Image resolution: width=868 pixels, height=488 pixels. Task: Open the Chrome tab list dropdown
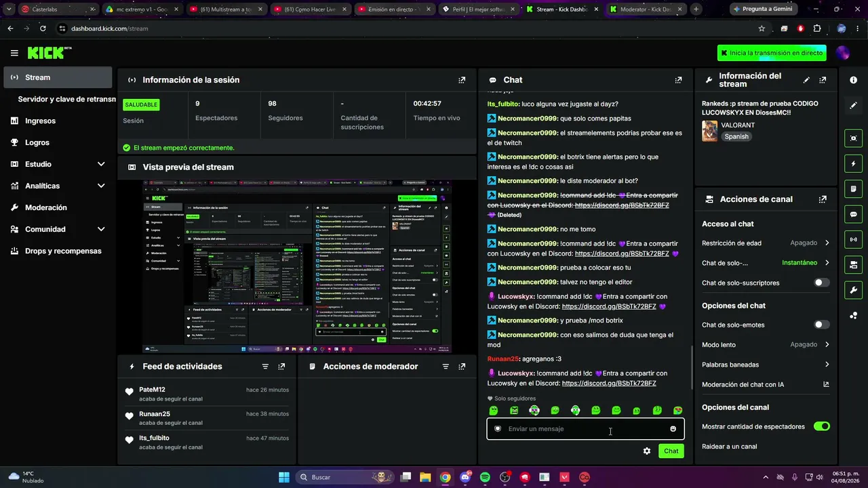[9, 9]
